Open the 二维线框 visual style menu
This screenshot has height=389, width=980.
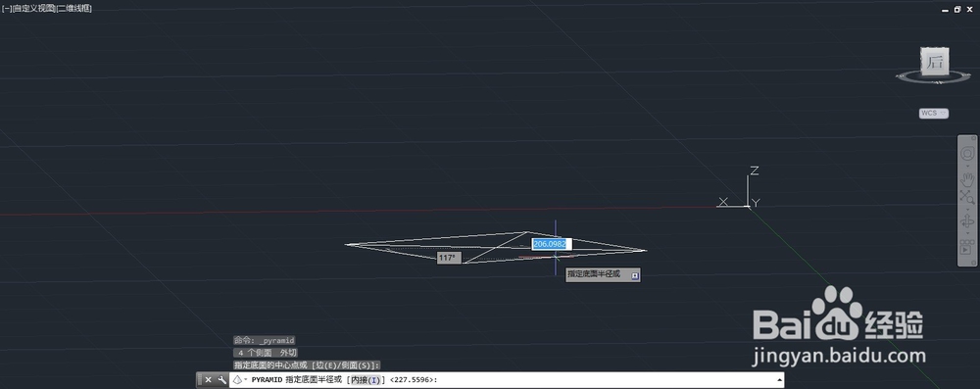coord(73,8)
